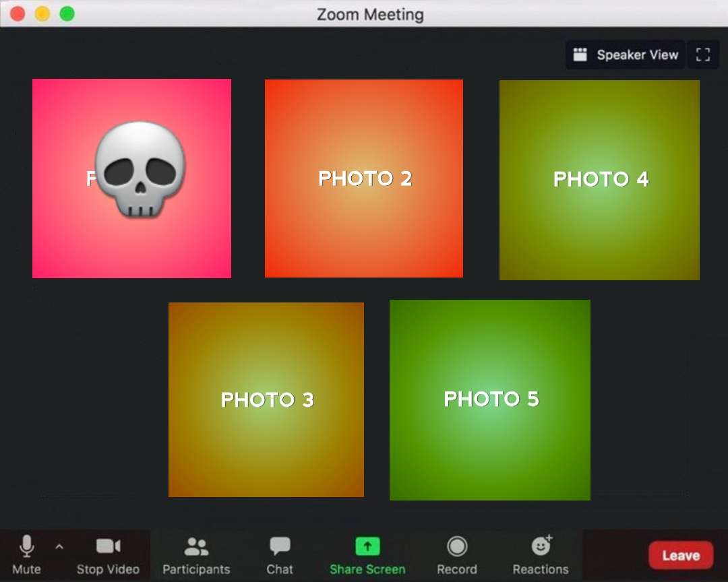This screenshot has width=728, height=582.
Task: Select the PHOTO 4 participant tile
Action: pyautogui.click(x=599, y=179)
